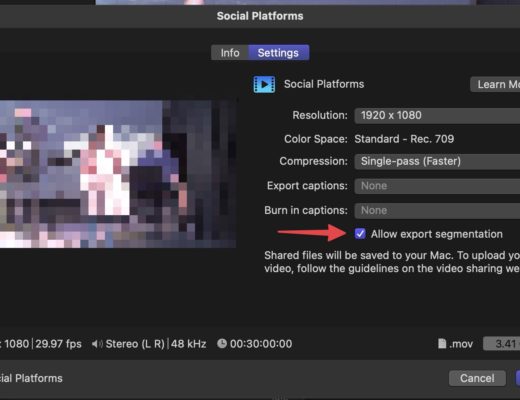Click the Color Space label

316,139
